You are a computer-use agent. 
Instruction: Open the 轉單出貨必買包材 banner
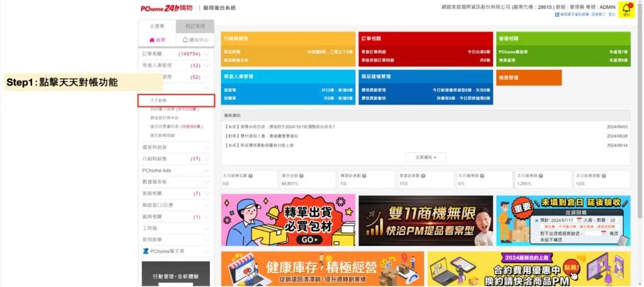point(288,220)
